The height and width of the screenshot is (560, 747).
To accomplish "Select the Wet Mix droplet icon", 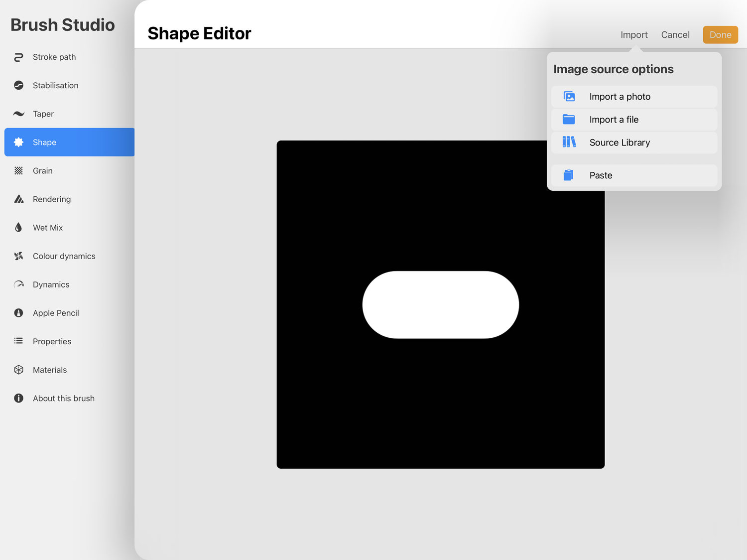I will [18, 228].
